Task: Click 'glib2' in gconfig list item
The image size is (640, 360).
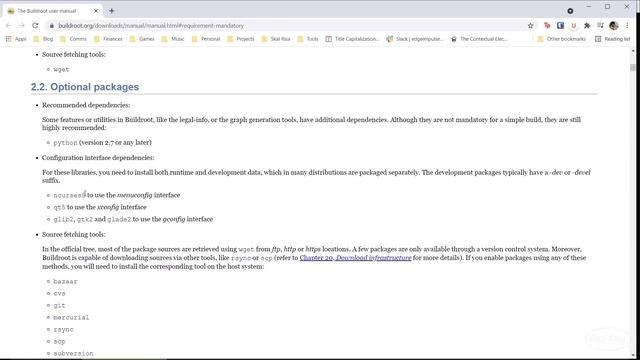Action: click(x=63, y=220)
